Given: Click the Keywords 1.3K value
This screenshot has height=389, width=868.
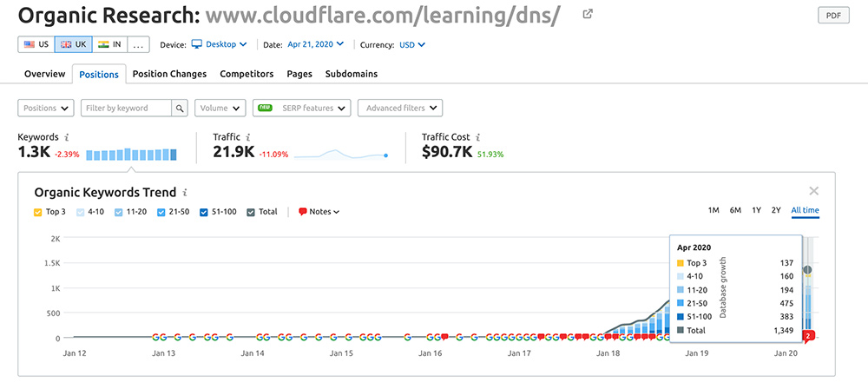Looking at the screenshot, I should point(35,152).
